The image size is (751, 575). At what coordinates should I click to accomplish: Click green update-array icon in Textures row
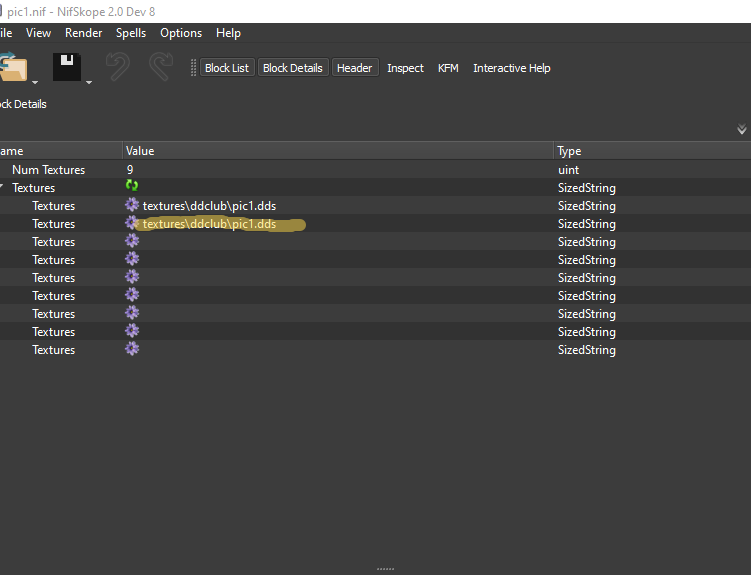[132, 187]
